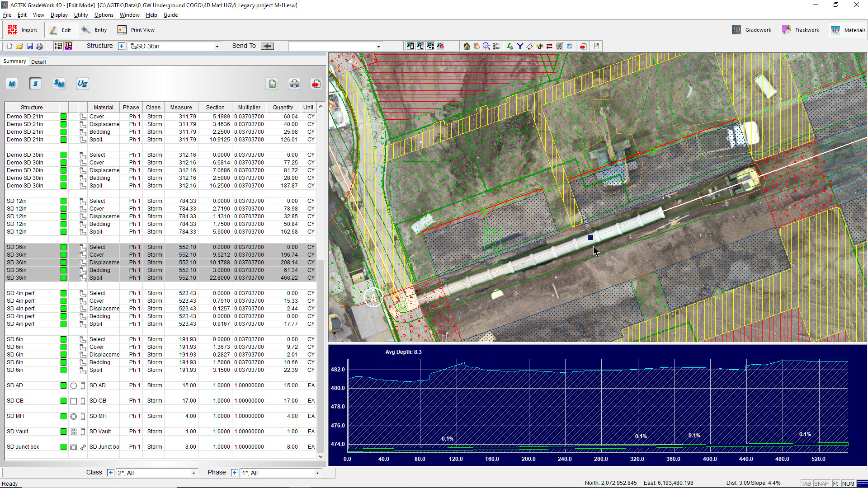Click the Print View icon
The image size is (868, 488).
tap(122, 30)
